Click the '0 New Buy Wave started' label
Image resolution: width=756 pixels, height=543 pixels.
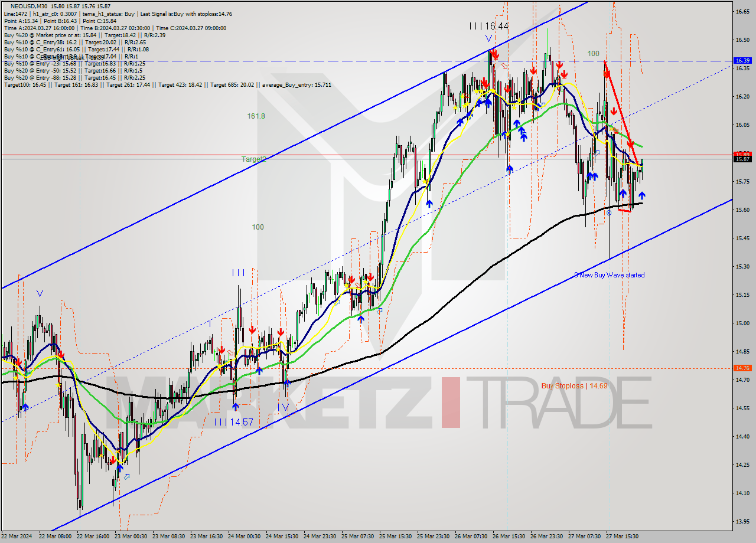609,275
